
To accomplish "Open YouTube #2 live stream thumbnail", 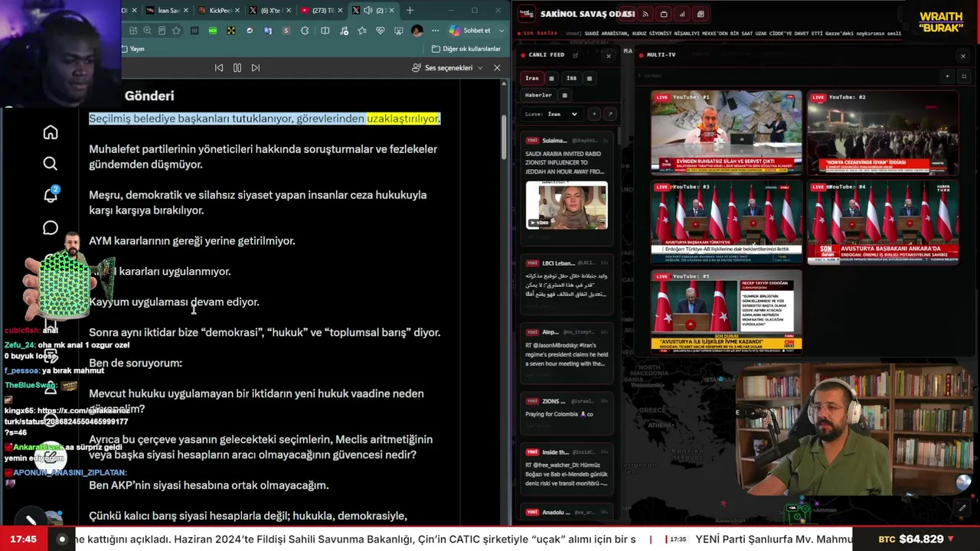I will (x=882, y=133).
